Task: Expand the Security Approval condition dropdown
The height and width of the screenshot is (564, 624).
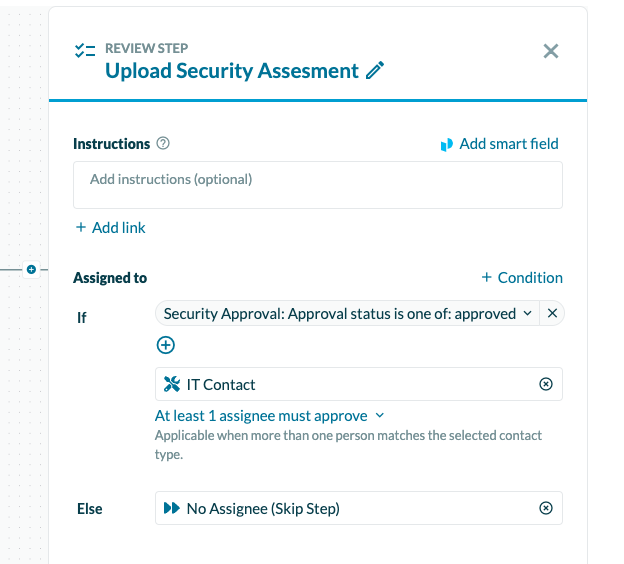Action: (527, 314)
